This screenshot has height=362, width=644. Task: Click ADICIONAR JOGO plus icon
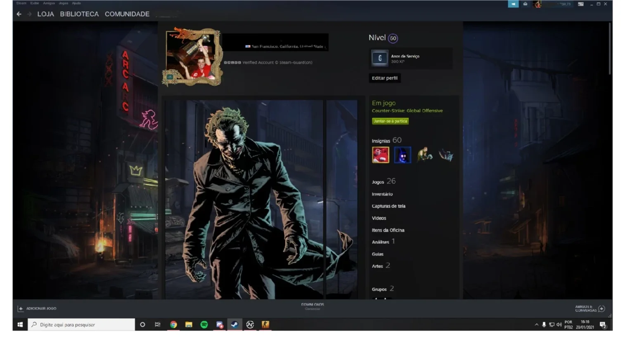[20, 308]
